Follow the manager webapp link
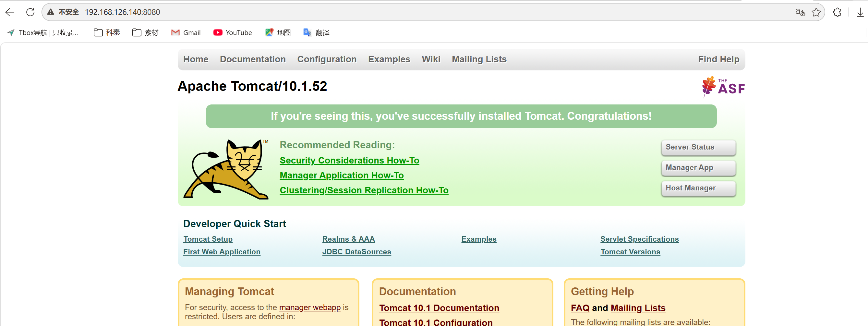The height and width of the screenshot is (326, 868). click(310, 308)
